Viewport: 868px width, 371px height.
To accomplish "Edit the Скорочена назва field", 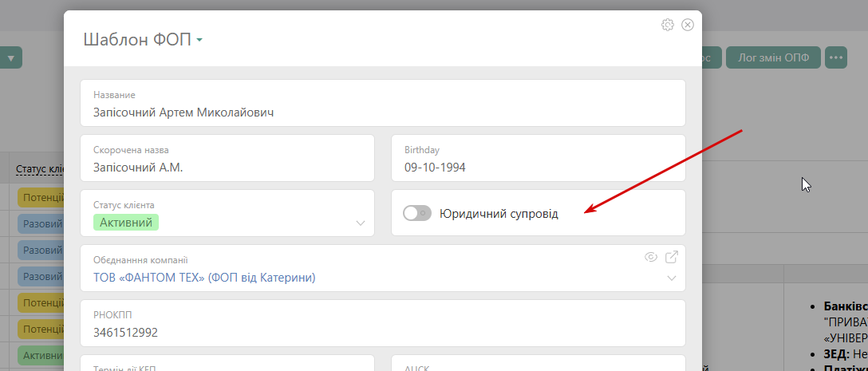I will click(227, 168).
